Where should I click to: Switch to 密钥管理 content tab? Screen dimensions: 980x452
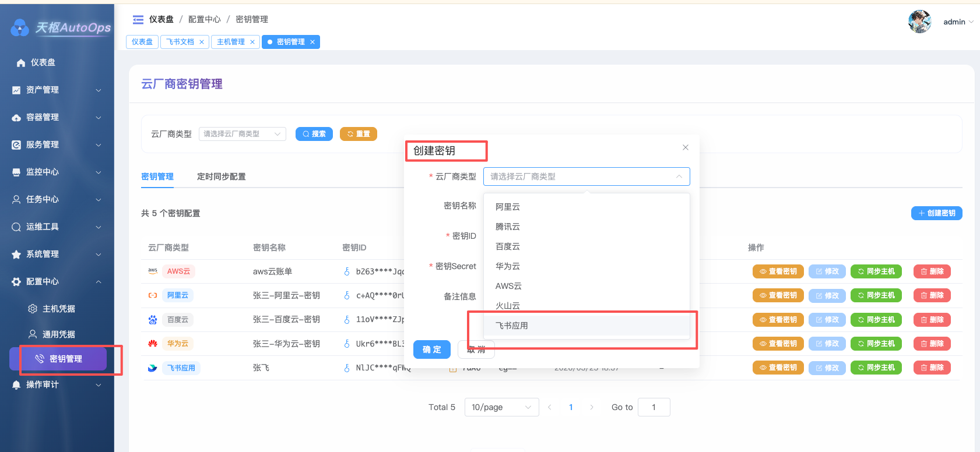(157, 176)
